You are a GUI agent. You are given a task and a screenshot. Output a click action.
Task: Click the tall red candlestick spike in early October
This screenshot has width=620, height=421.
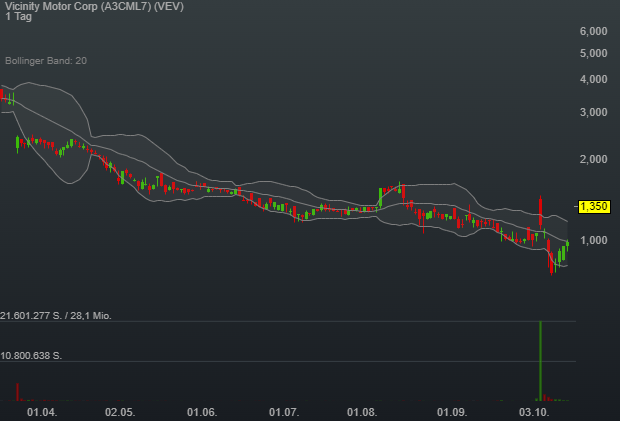[x=541, y=212]
